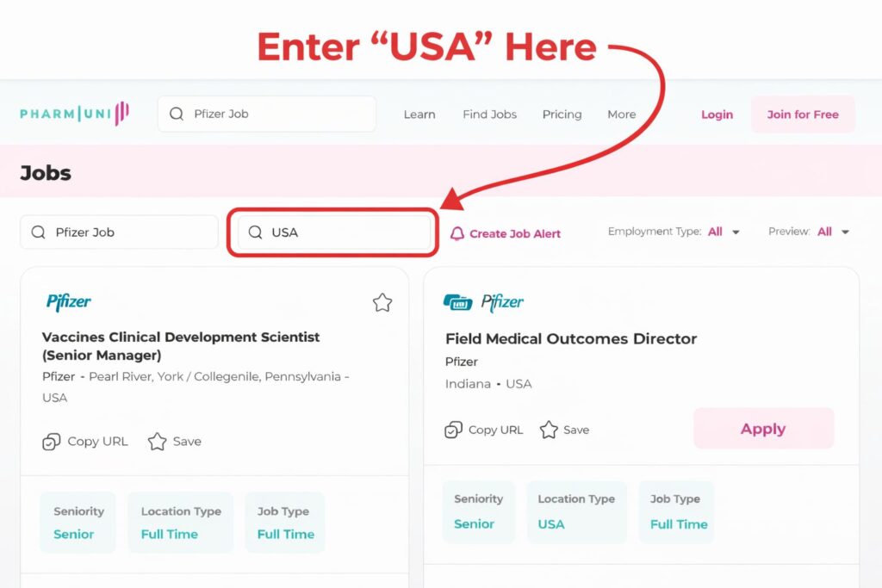Click the bell icon beside Create Job Alert

(x=457, y=233)
